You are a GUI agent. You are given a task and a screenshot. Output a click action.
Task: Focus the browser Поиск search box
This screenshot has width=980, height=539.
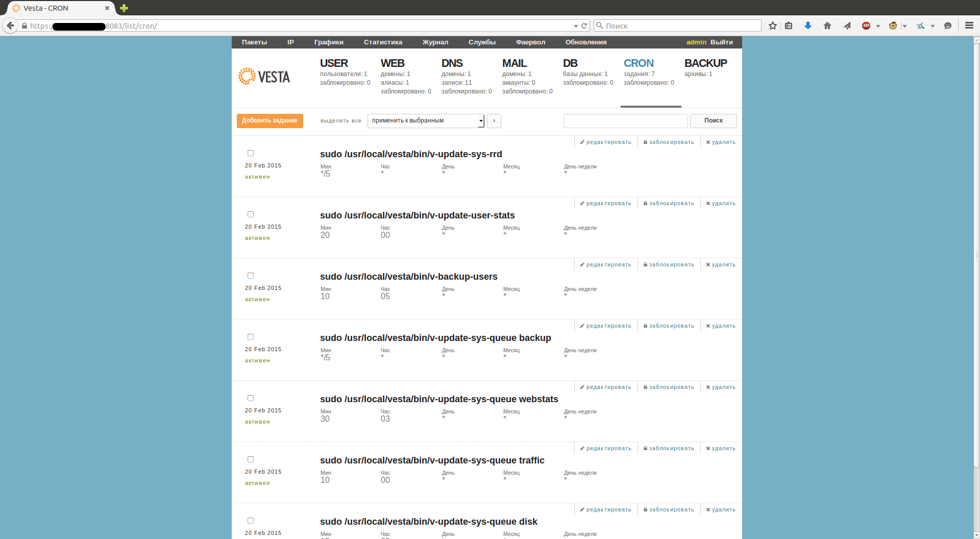click(677, 26)
